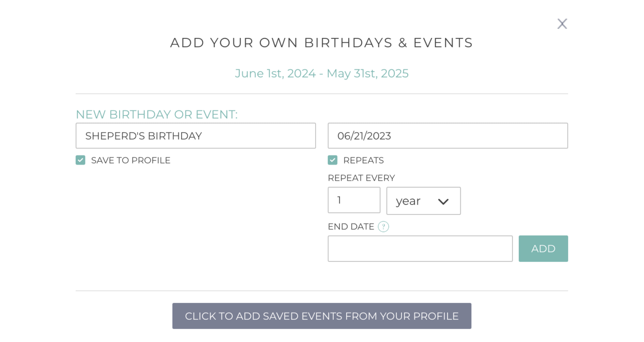Toggle the SAVE TO PROFILE checkbox
The height and width of the screenshot is (342, 644).
coord(80,160)
